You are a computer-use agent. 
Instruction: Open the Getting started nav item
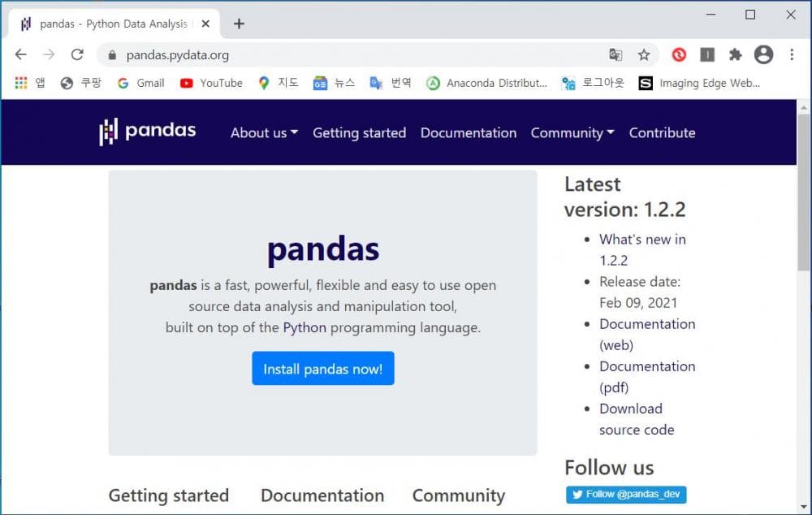[359, 132]
